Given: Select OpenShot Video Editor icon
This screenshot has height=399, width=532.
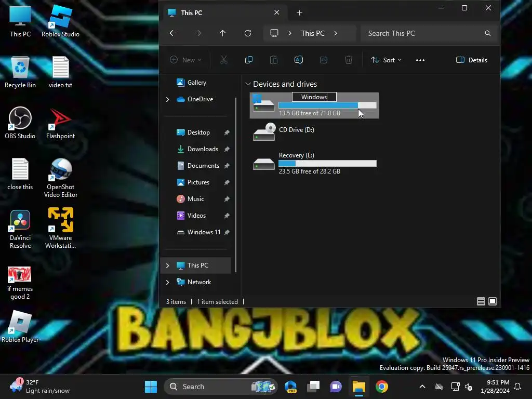Looking at the screenshot, I should point(60,178).
